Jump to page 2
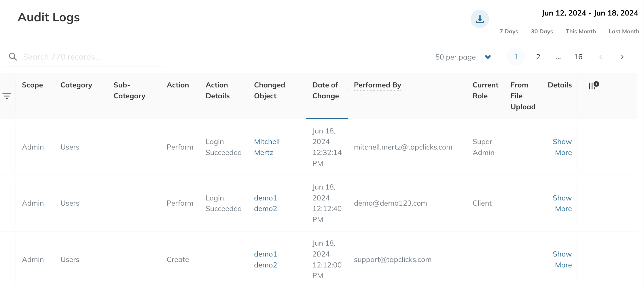 pos(538,57)
